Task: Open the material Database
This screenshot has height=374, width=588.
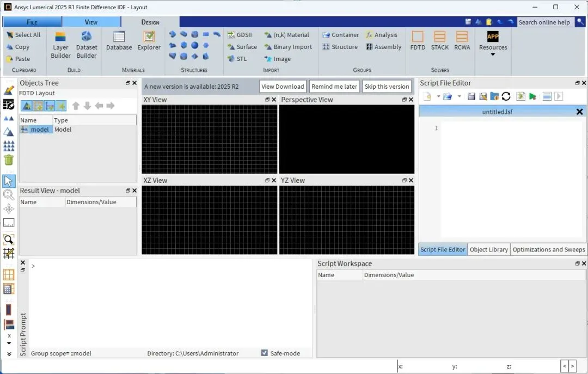Action: 119,41
